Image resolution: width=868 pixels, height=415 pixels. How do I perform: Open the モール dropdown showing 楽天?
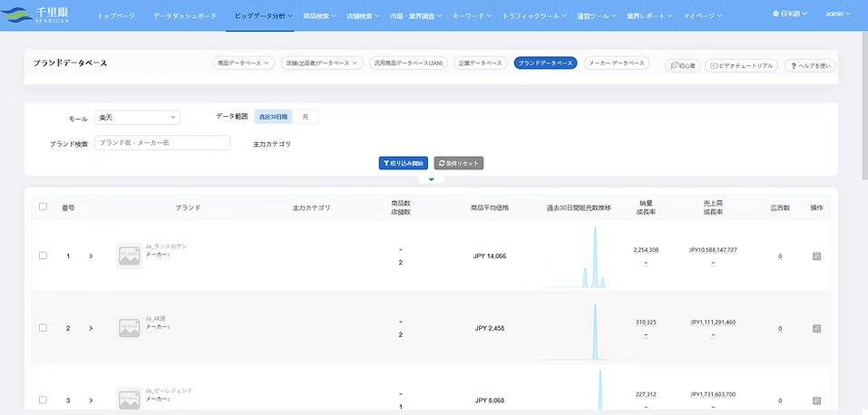click(x=137, y=117)
